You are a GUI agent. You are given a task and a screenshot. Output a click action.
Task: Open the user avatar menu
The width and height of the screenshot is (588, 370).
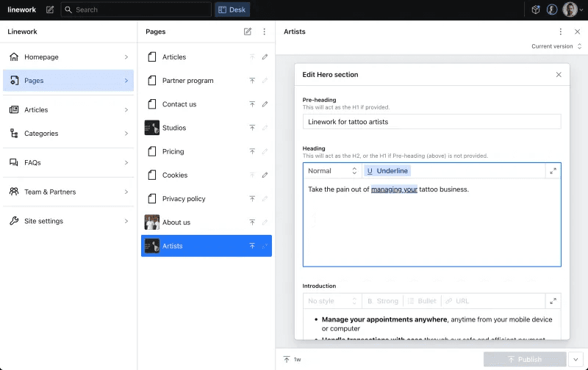tap(570, 10)
